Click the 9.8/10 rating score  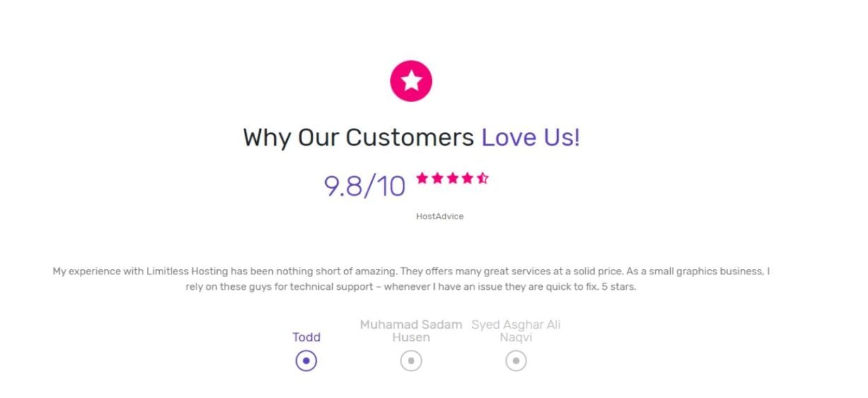[365, 186]
